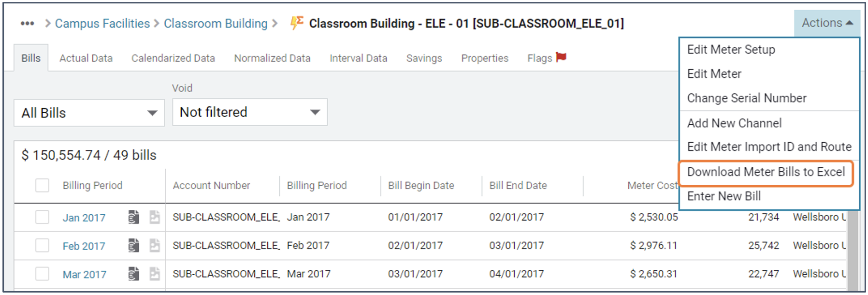Click the grayed attachment icon on the Mar 2017 row

coord(154,274)
